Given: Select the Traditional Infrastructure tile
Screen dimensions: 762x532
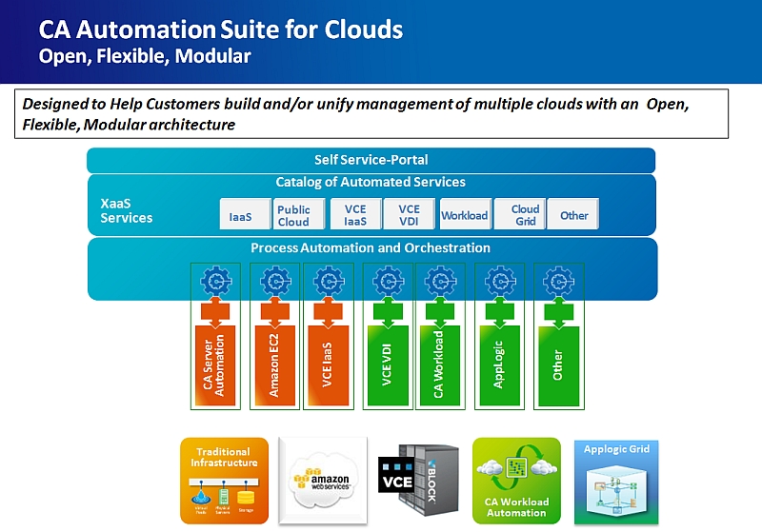Looking at the screenshot, I should coord(224,481).
